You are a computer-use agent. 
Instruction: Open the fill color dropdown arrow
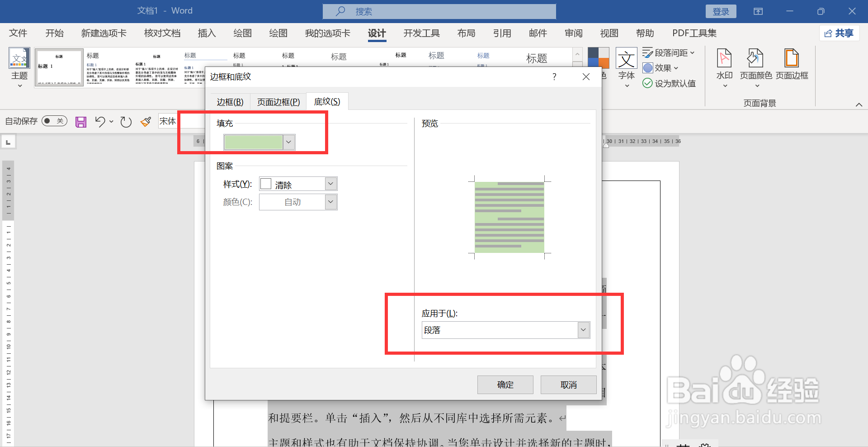pyautogui.click(x=289, y=142)
